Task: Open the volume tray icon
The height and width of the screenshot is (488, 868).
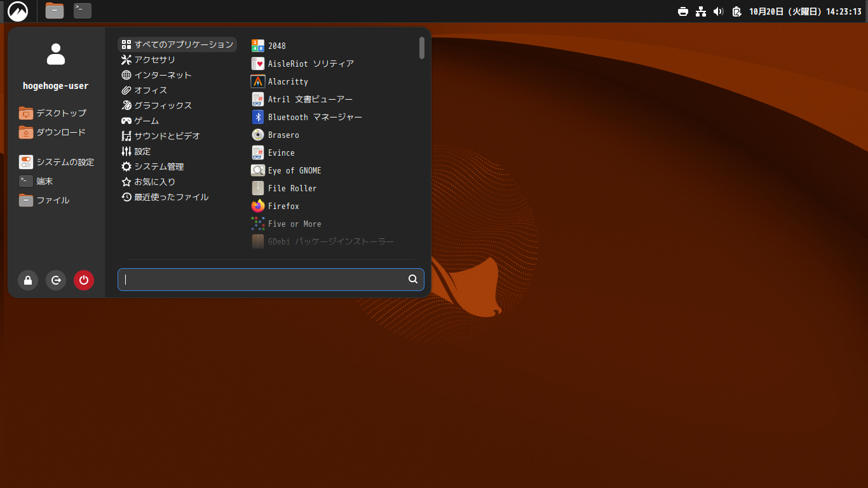Action: (719, 11)
